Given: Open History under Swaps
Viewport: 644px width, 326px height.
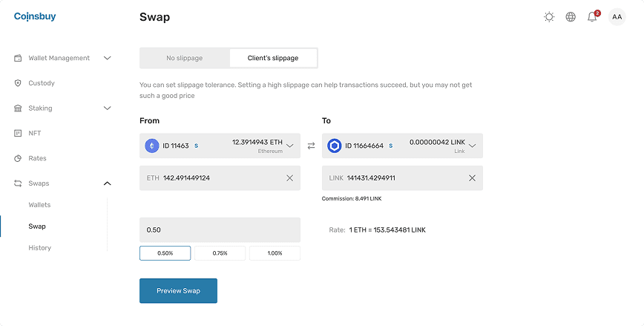Looking at the screenshot, I should click(x=40, y=248).
